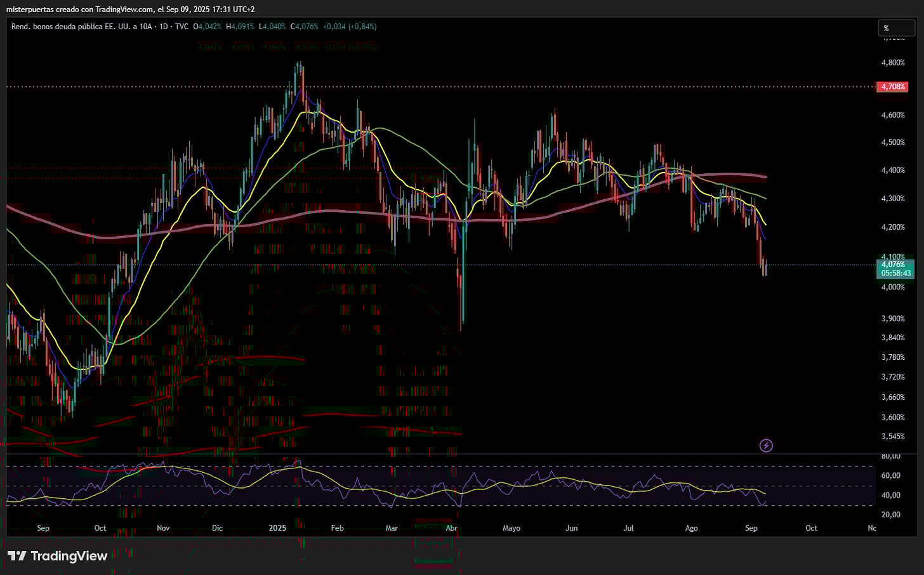
Task: Click the low value L4,040%
Action: click(272, 27)
